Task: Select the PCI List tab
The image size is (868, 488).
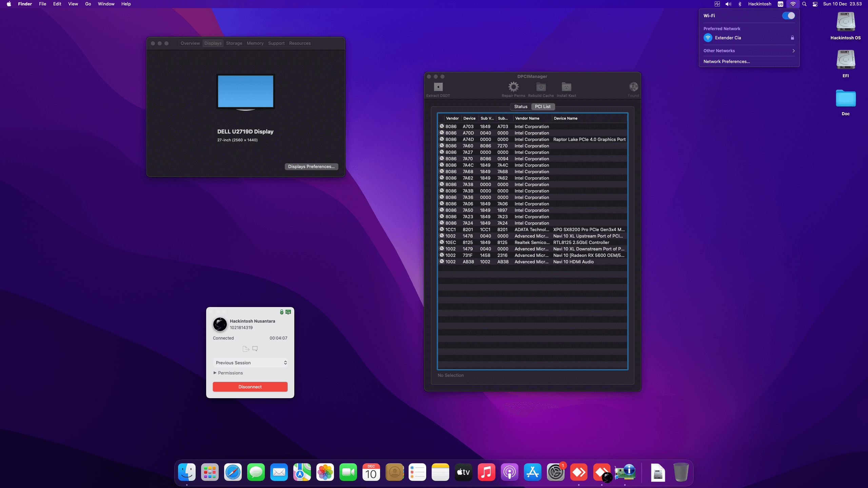Action: (x=543, y=107)
